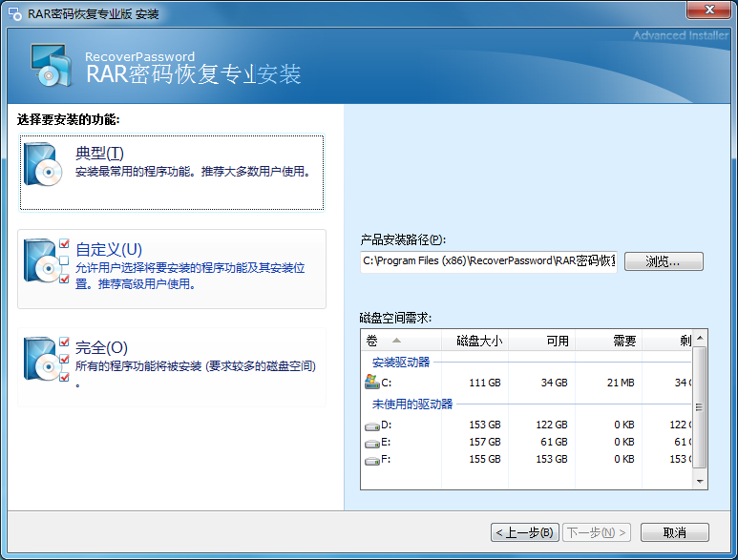Pick the 完全(O) complete install option
This screenshot has height=560, width=738.
pyautogui.click(x=171, y=367)
